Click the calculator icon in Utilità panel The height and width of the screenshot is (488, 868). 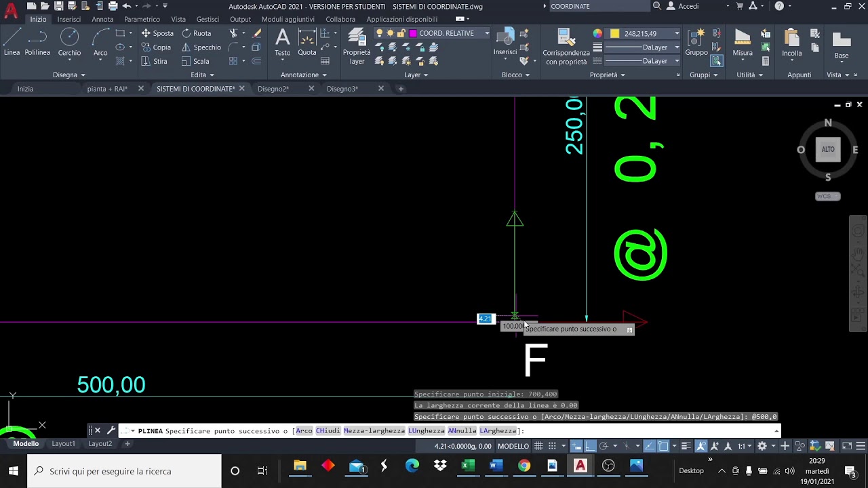pos(766,61)
